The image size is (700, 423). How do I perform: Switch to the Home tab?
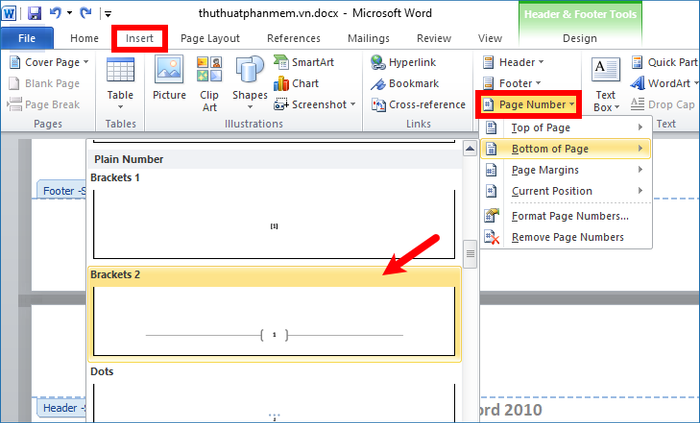pyautogui.click(x=84, y=38)
